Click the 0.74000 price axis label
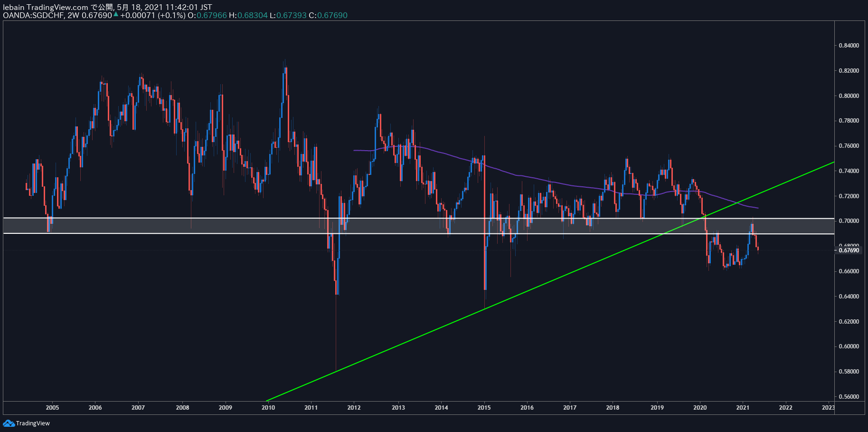The height and width of the screenshot is (432, 868). tap(849, 171)
